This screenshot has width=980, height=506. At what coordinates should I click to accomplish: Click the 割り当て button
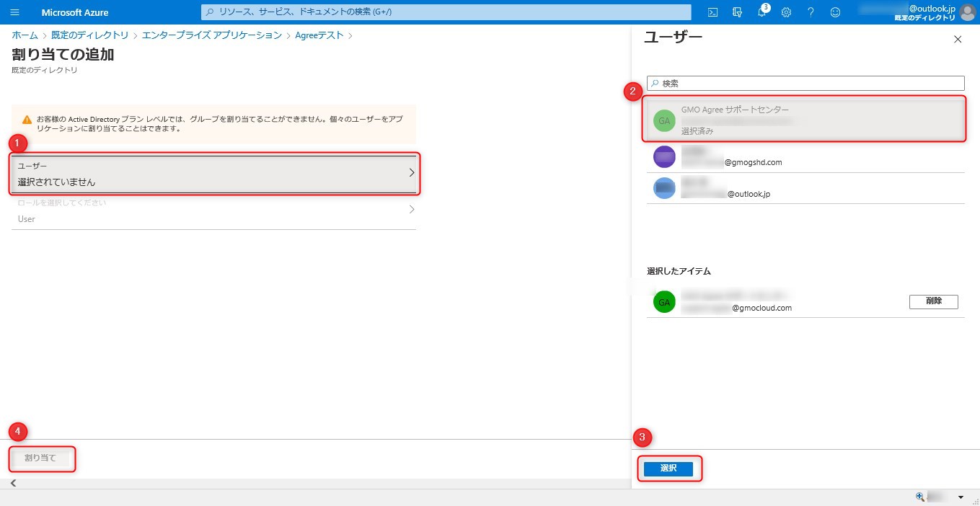(x=41, y=458)
